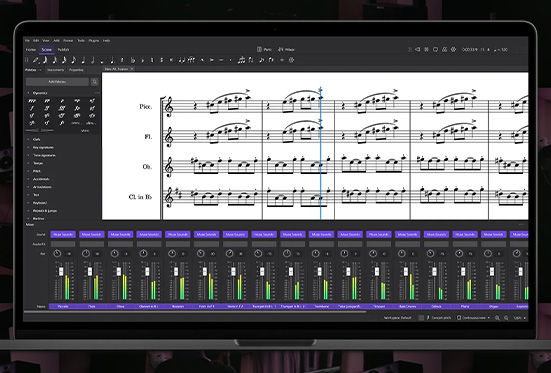Select the quarter note duration
Screen dimensions: 551x373
click(83, 60)
